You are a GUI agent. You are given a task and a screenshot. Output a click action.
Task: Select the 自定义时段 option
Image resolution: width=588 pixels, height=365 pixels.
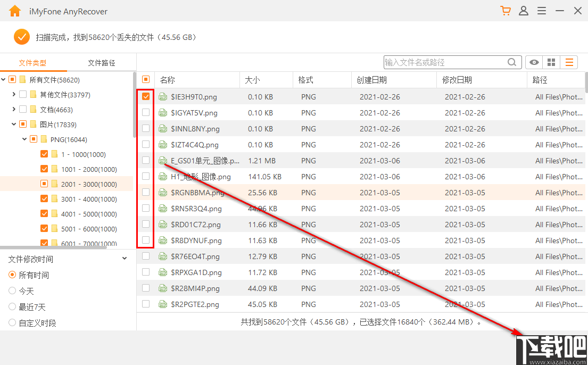tap(12, 322)
